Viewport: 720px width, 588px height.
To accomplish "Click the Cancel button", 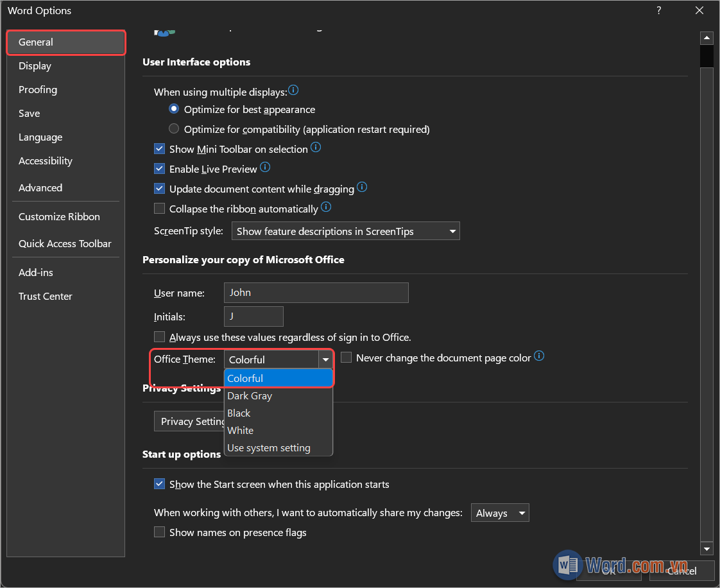I will 681,571.
